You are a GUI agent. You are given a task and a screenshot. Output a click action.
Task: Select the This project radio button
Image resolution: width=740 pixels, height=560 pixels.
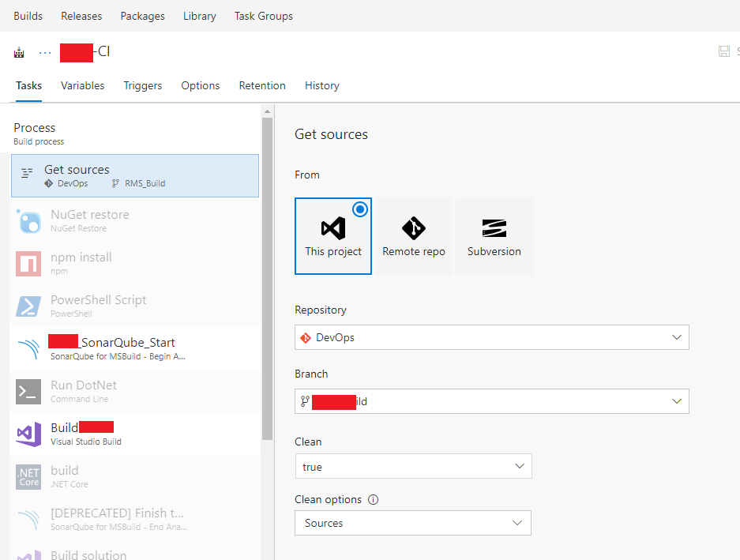360,209
